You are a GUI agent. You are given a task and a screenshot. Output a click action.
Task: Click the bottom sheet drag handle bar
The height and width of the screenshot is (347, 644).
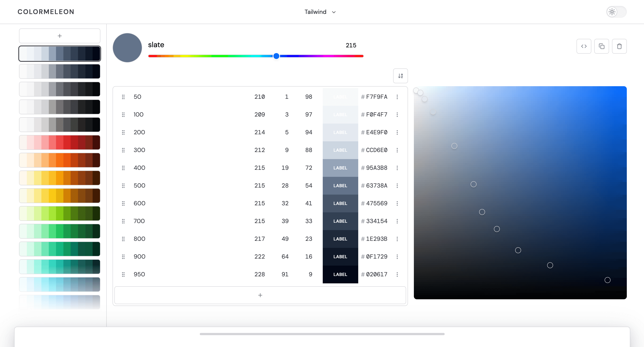[x=322, y=334]
